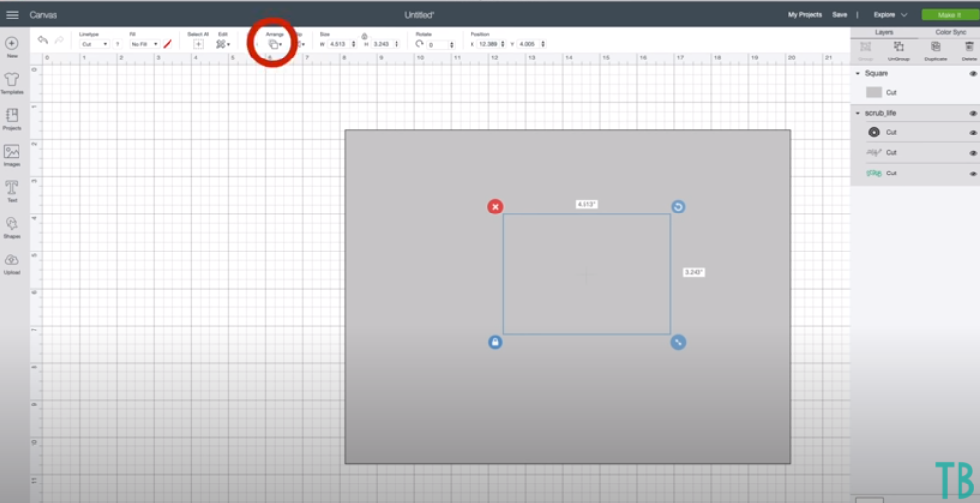Hide the gray script Cut layer

pyautogui.click(x=973, y=153)
